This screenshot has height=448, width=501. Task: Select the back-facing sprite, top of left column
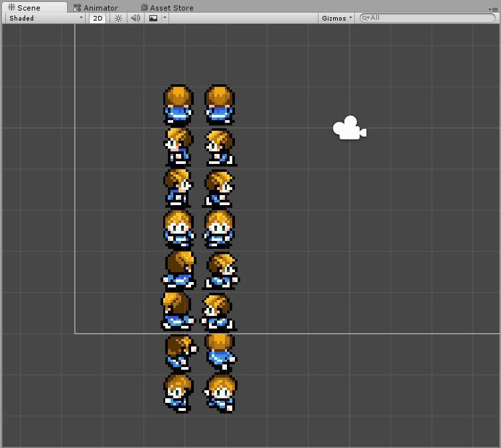pos(179,104)
